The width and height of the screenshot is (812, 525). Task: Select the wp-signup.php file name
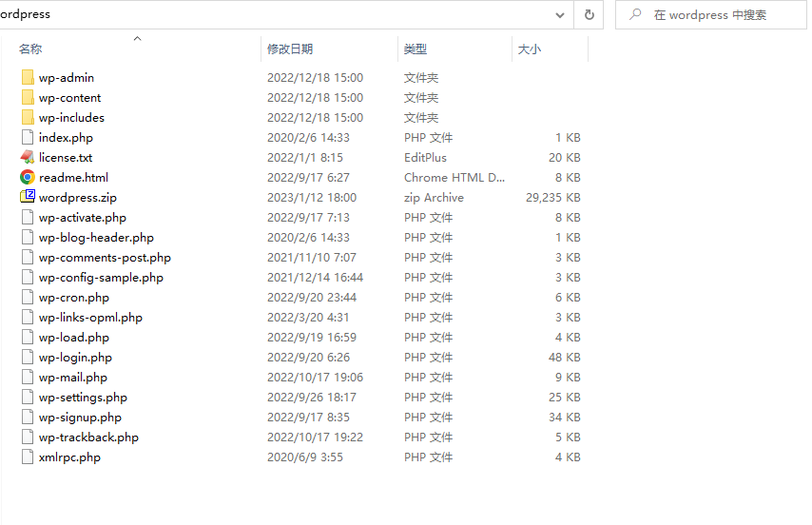[x=80, y=418]
